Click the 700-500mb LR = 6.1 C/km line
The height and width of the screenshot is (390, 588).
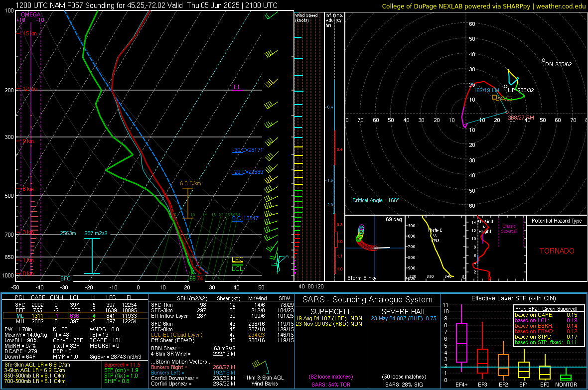(35, 381)
